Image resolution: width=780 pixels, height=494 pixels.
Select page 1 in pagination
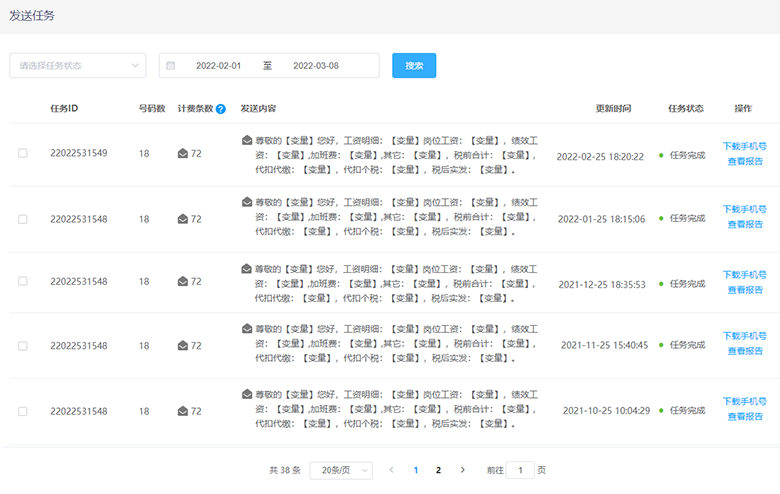tap(415, 470)
